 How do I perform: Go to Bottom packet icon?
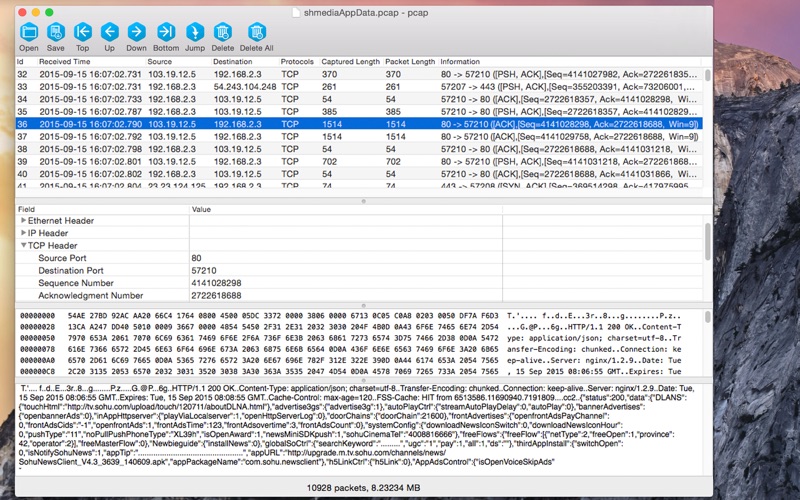click(x=166, y=32)
